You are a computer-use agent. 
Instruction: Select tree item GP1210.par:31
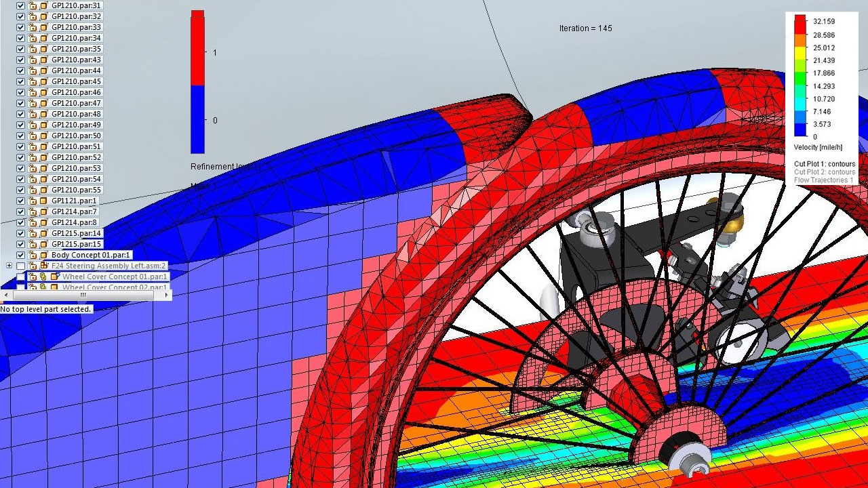76,5
